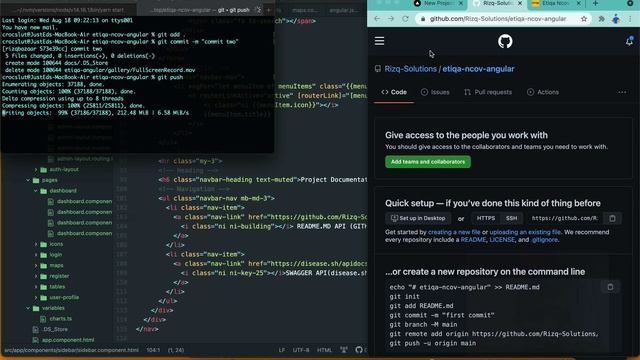Open a new browser tab
The width and height of the screenshot is (640, 360).
595,3
